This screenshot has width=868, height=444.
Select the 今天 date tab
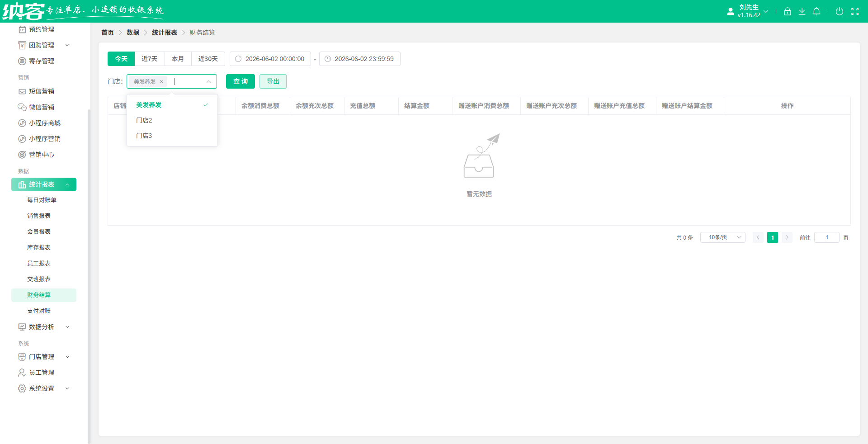(121, 59)
